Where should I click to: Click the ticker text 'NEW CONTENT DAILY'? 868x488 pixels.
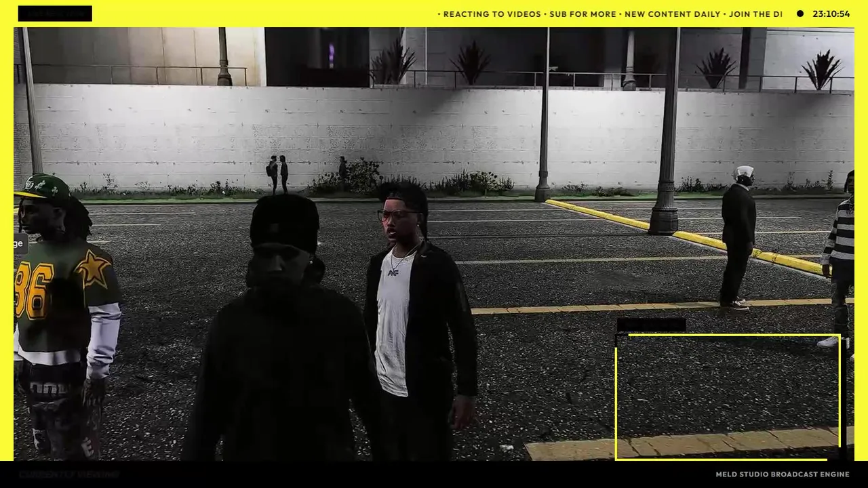[673, 14]
